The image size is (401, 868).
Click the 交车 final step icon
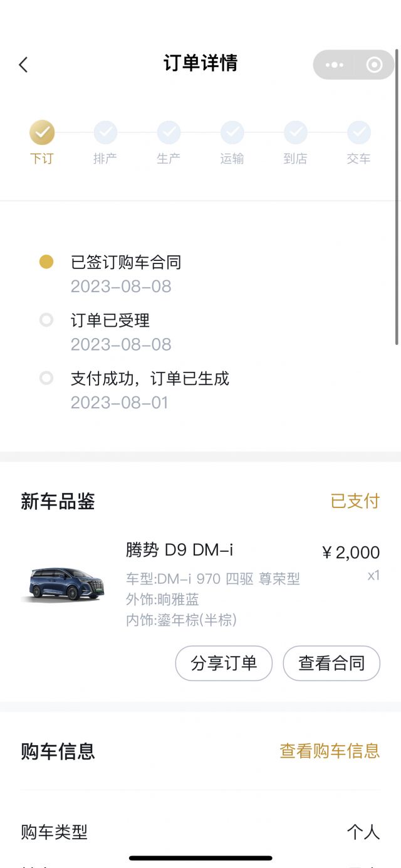(358, 133)
